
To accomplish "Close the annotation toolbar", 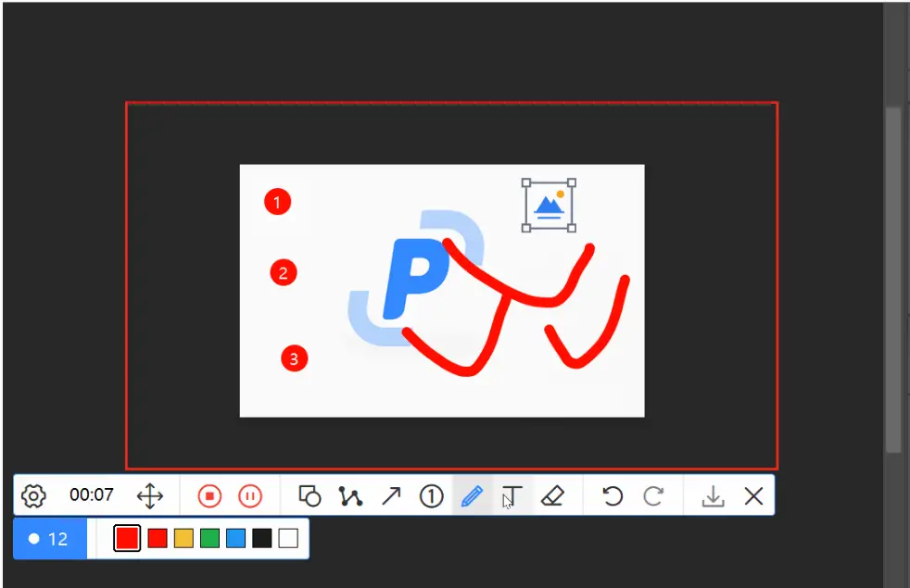I will (x=754, y=495).
